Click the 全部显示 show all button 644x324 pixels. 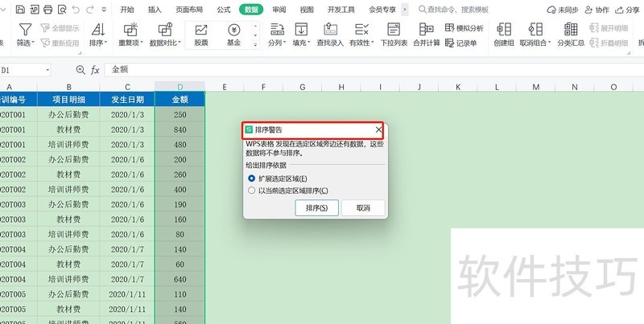[x=60, y=28]
